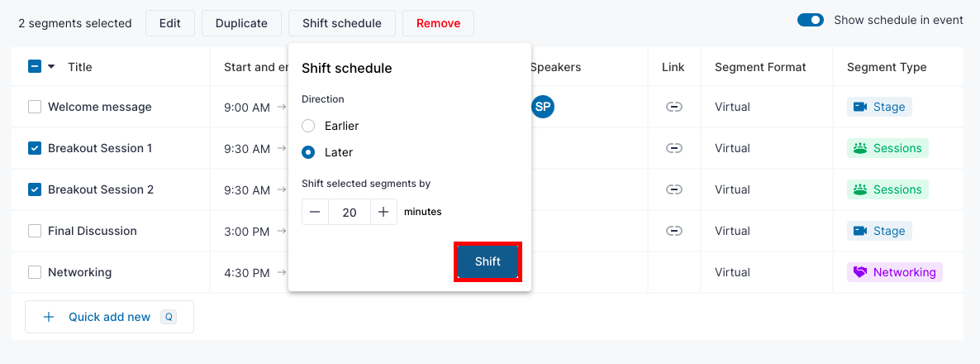Check the Networking row checkbox
This screenshot has width=980, height=364.
point(35,272)
